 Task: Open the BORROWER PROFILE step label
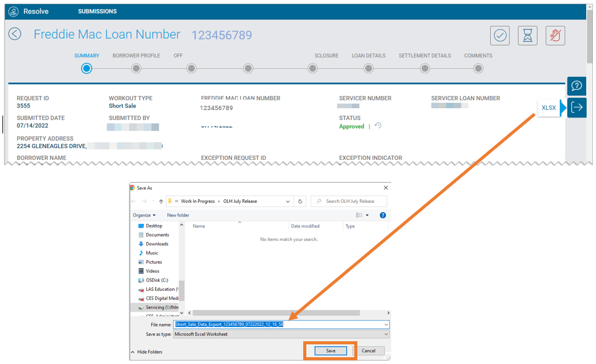click(x=136, y=55)
